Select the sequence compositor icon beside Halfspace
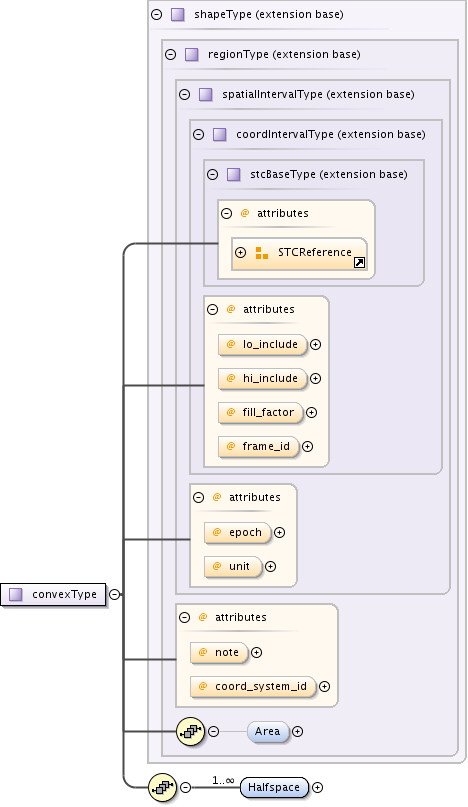This screenshot has width=468, height=807. (x=163, y=787)
